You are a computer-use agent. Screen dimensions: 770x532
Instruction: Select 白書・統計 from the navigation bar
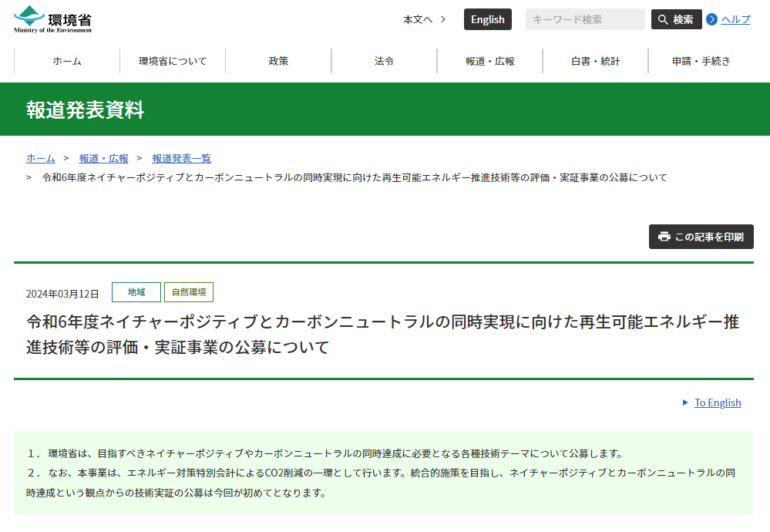click(x=597, y=61)
